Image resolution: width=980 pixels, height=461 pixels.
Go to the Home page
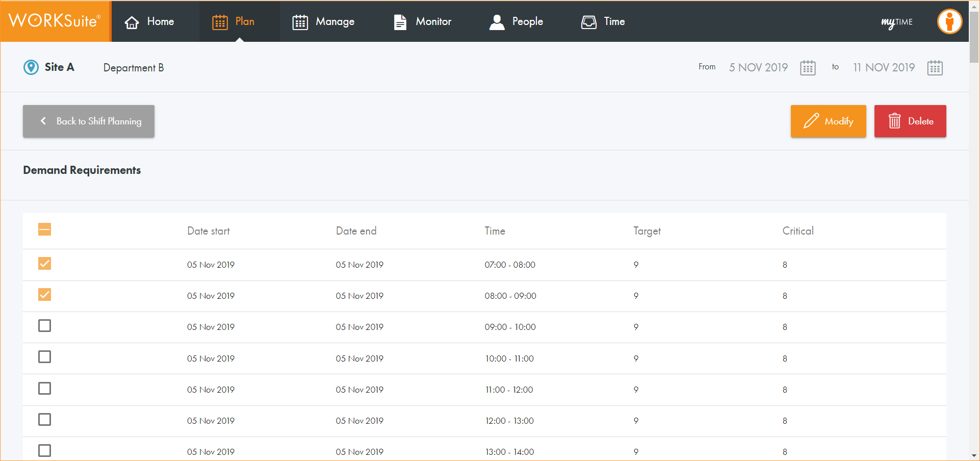[150, 21]
